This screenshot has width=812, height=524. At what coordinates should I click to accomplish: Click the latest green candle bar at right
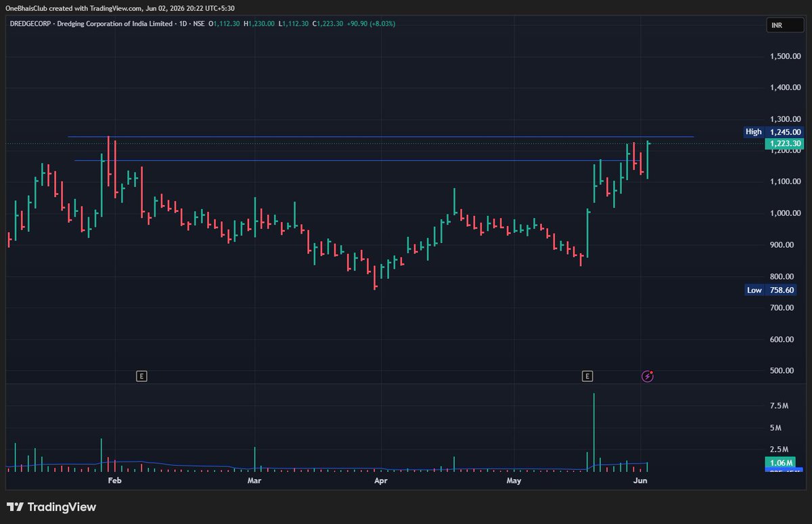pyautogui.click(x=648, y=160)
